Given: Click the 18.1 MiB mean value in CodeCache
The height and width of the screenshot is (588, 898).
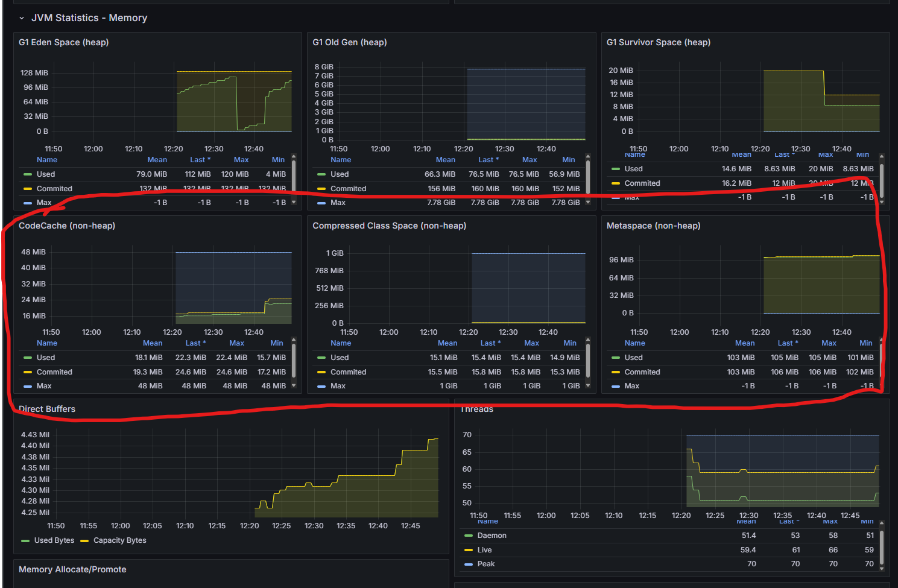Looking at the screenshot, I should point(148,358).
